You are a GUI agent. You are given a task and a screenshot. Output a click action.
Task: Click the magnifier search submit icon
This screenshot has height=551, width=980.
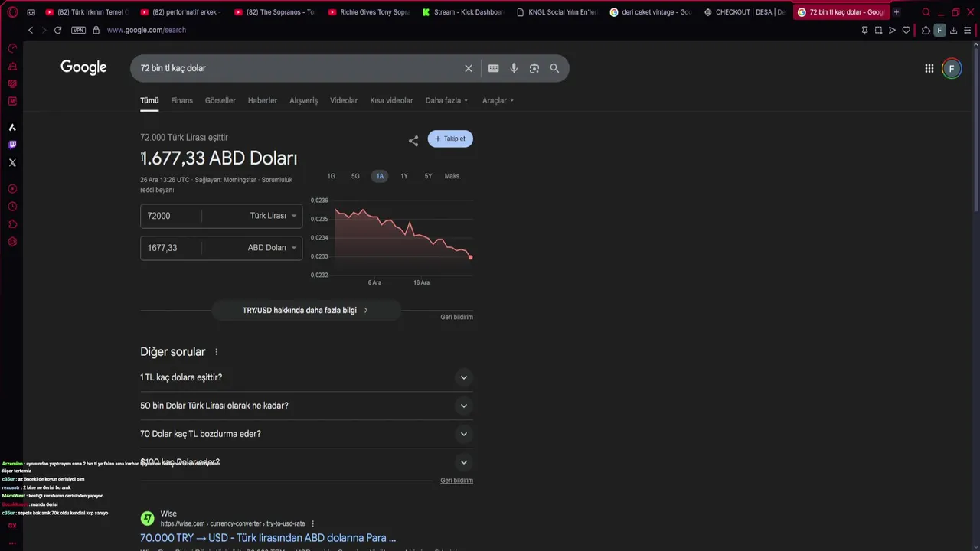[554, 68]
